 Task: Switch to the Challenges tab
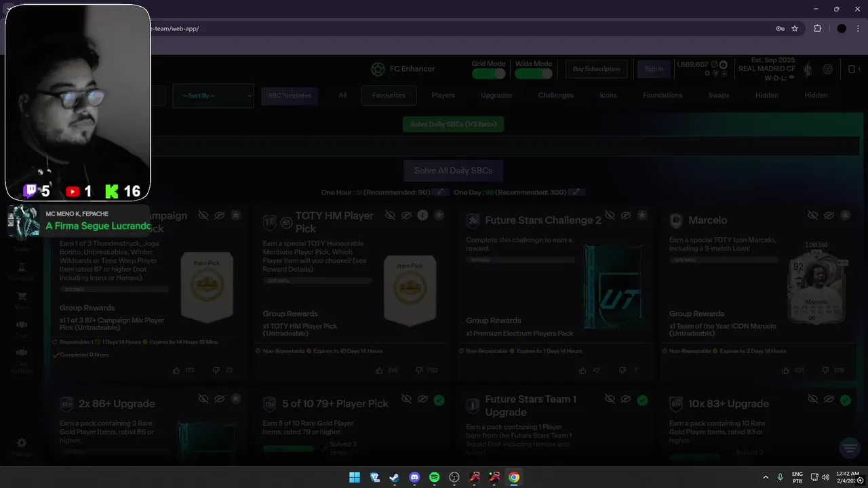click(x=556, y=96)
